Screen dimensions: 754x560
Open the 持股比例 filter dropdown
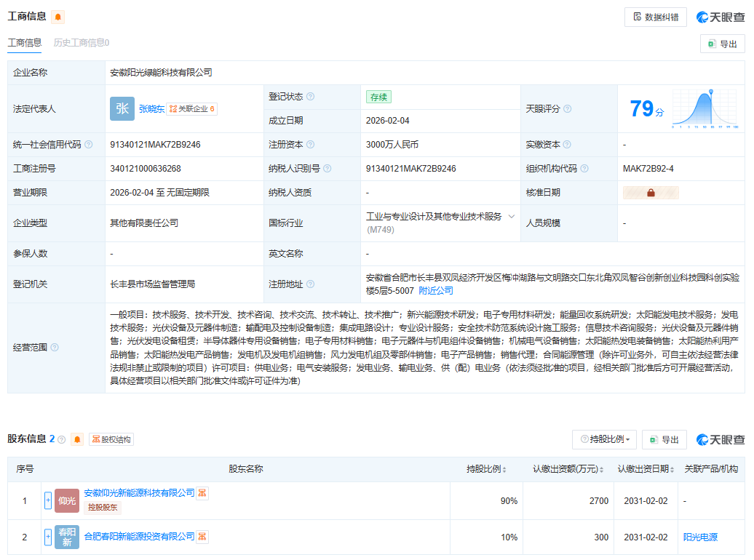(604, 439)
